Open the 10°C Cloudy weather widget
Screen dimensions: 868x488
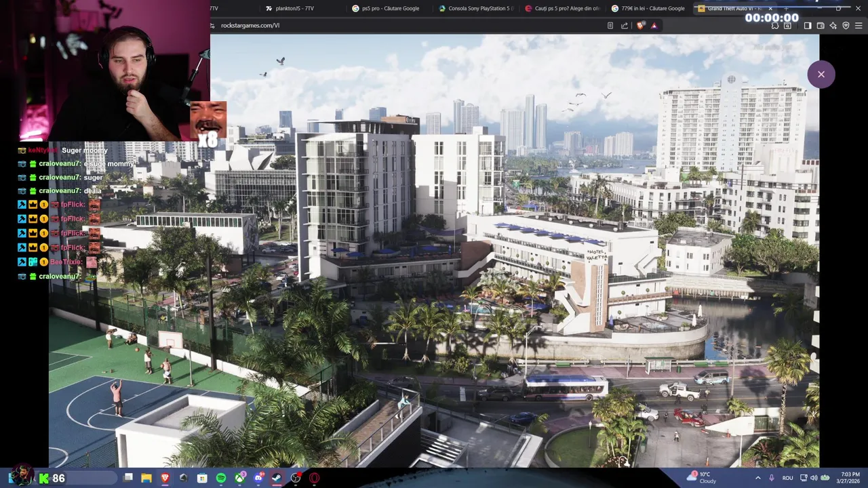click(702, 478)
